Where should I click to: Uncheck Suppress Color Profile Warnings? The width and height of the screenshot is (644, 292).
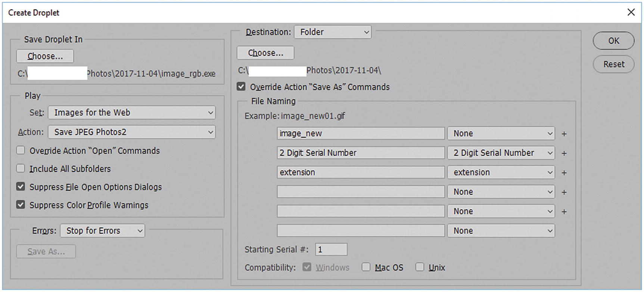click(x=21, y=205)
